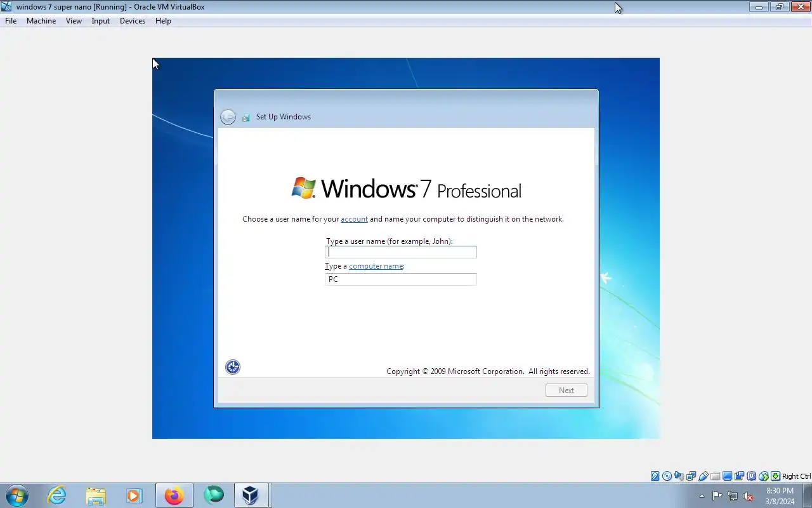The height and width of the screenshot is (508, 812).
Task: Open Windows Media Player from the taskbar
Action: click(134, 495)
